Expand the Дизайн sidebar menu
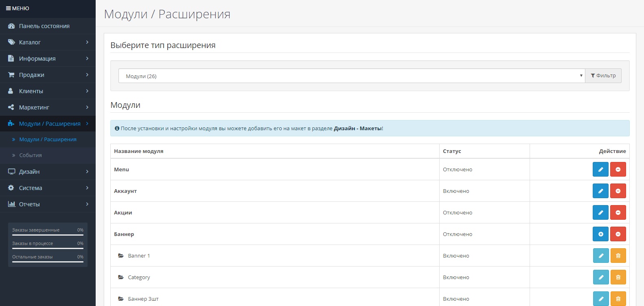Screen dimensions: 644x306 click(48, 172)
